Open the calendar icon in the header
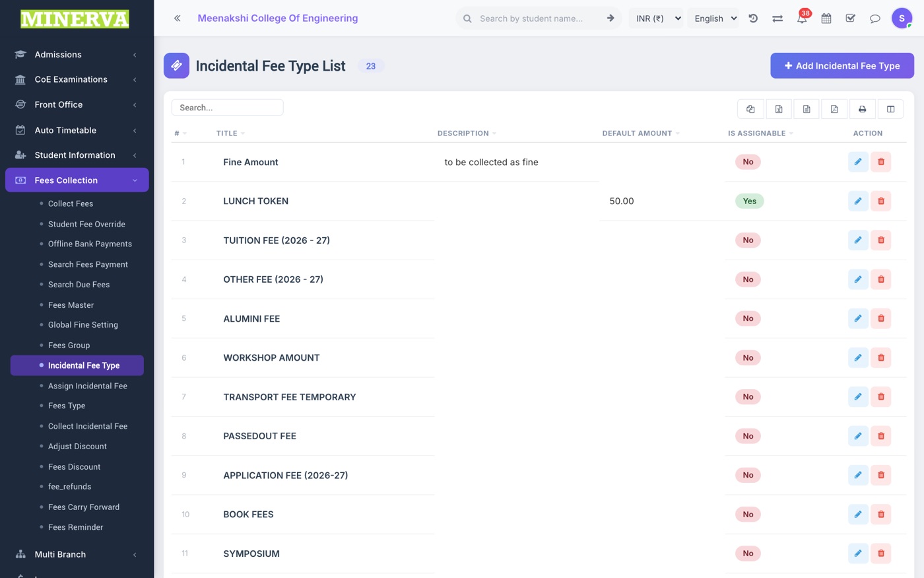Image resolution: width=924 pixels, height=578 pixels. (826, 18)
